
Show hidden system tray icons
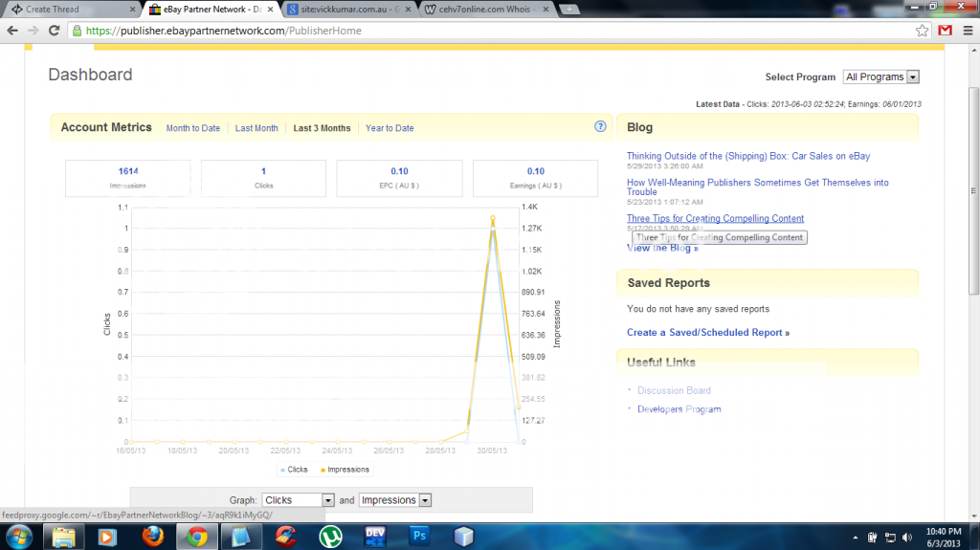[855, 538]
